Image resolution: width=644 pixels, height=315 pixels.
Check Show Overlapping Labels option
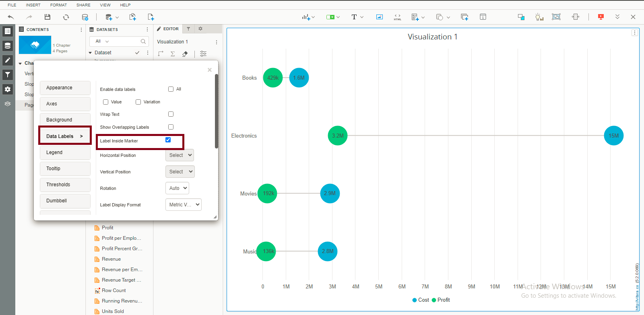171,127
